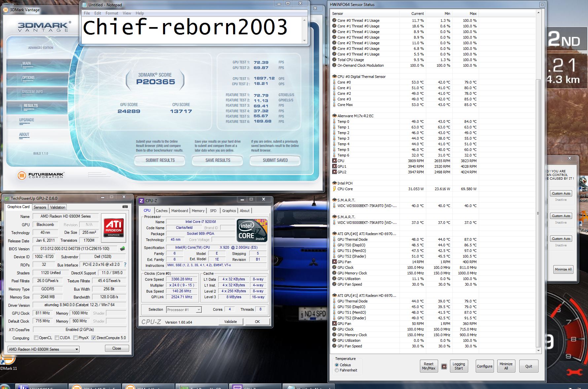Open HWiNFO64 from the taskbar
Viewport: 588px width, 389px height.
(41, 386)
